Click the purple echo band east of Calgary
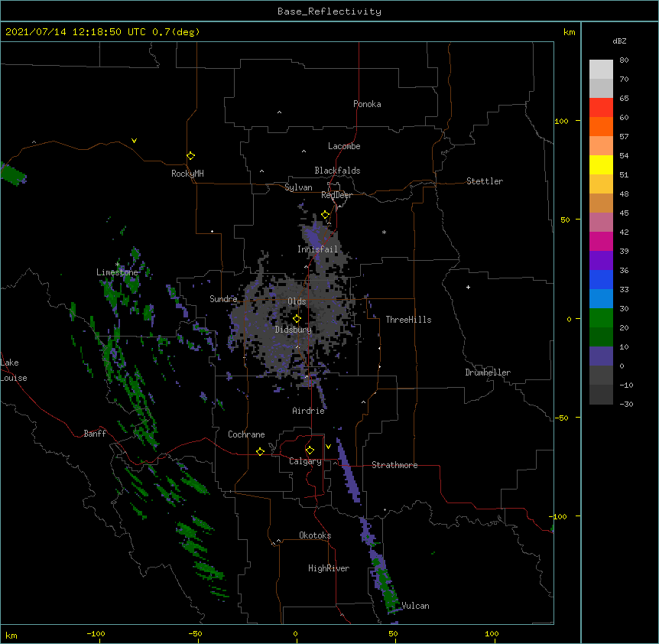Viewport: 659px width, 644px height. coord(349,470)
